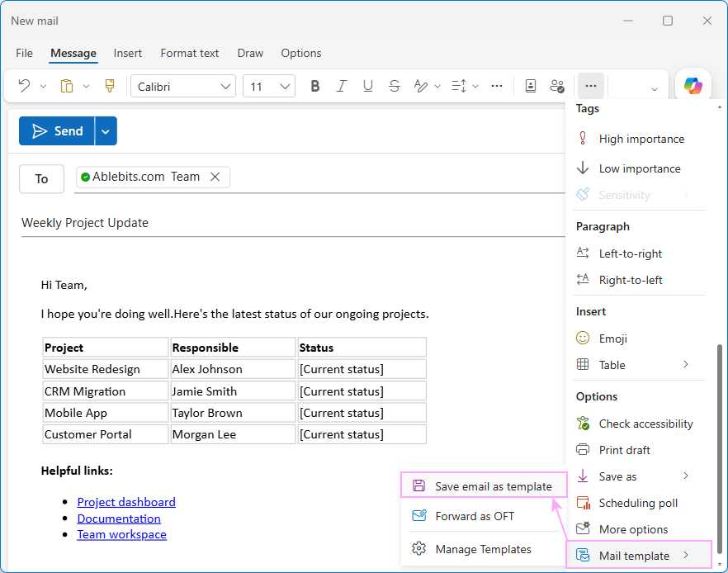Image resolution: width=728 pixels, height=573 pixels.
Task: Switch to the Options tab
Action: [x=300, y=53]
